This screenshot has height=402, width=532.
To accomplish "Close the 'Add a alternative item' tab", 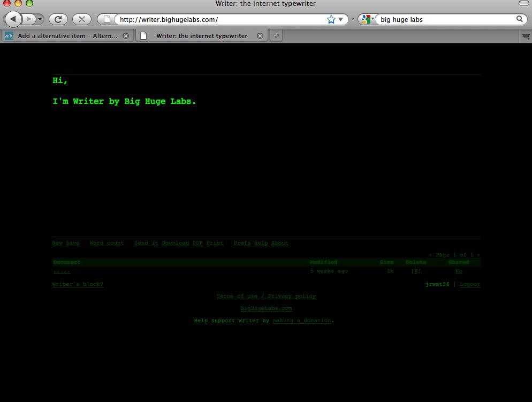I will (126, 36).
